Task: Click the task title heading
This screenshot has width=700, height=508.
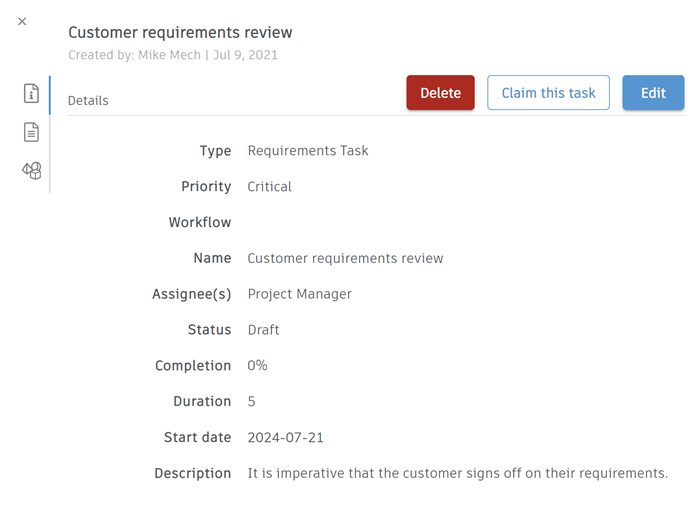Action: [x=180, y=33]
